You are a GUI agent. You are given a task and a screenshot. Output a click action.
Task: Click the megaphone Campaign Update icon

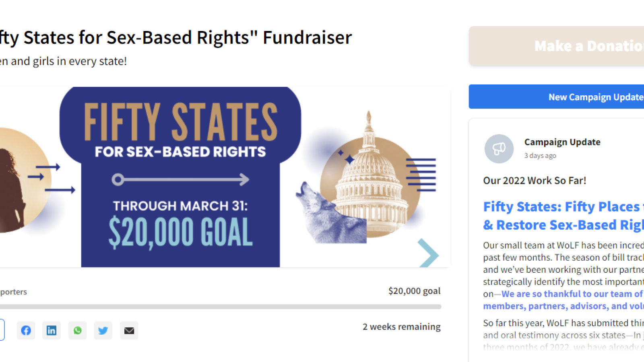(499, 148)
